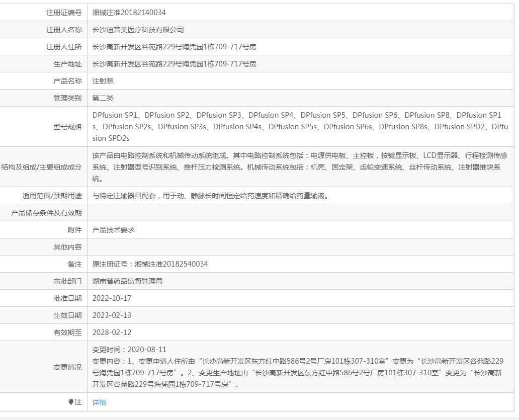519x420 pixels.
Task: Click approval date 2022-10-17
Action: [x=112, y=298]
